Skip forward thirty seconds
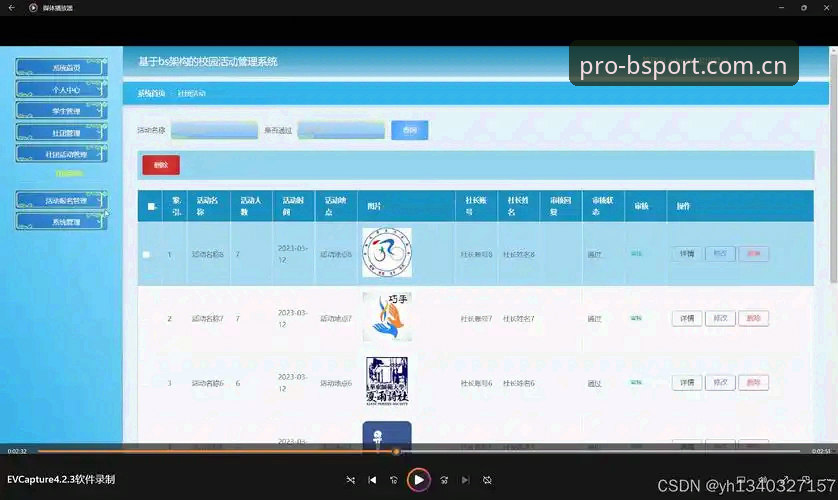Screen dimensions: 838x500 tap(444, 480)
